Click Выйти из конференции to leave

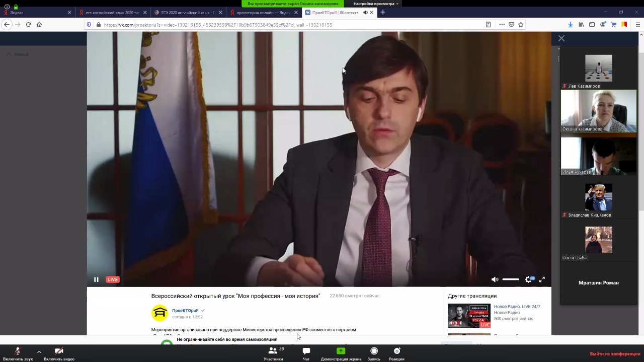[614, 354]
